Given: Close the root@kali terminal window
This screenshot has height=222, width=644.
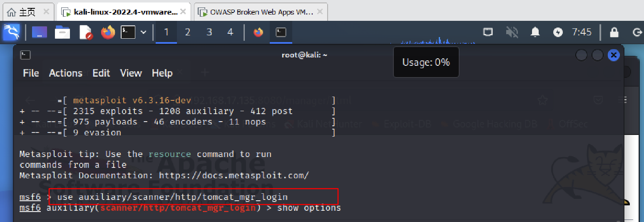Looking at the screenshot, I should (613, 55).
